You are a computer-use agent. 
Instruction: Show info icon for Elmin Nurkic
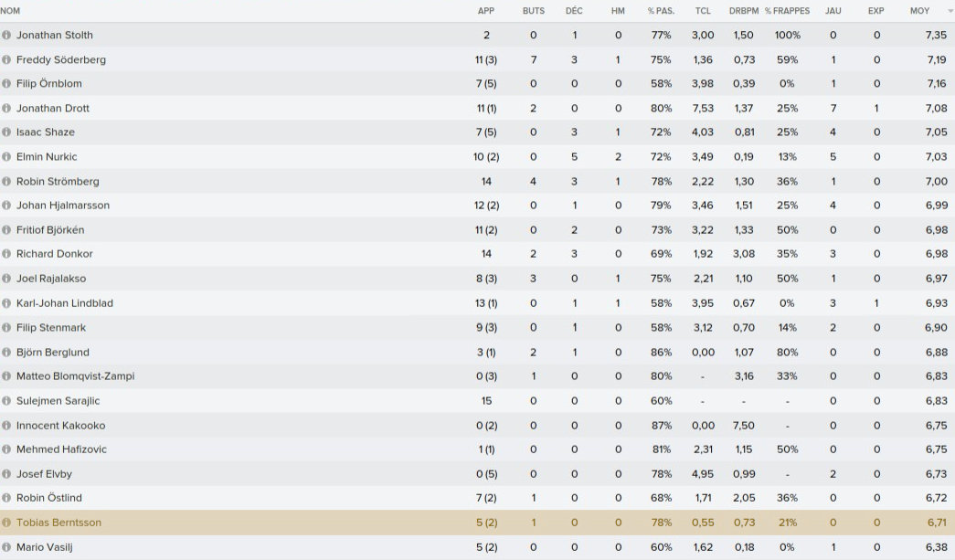(6, 156)
